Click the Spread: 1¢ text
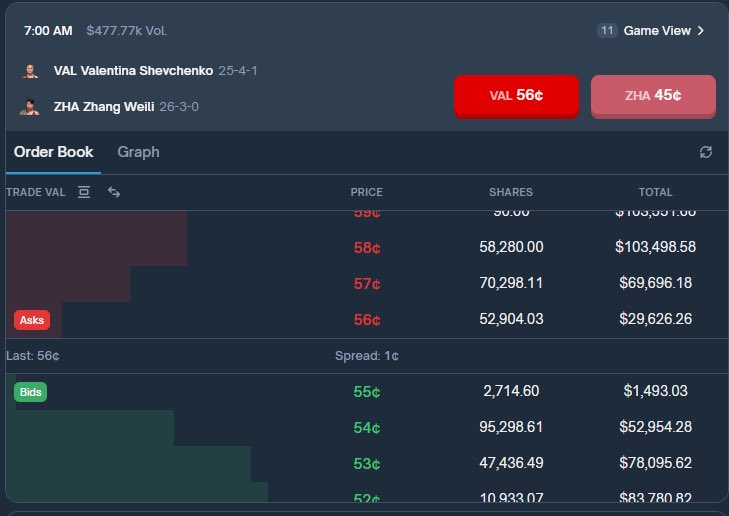Image resolution: width=729 pixels, height=516 pixels. pos(367,356)
